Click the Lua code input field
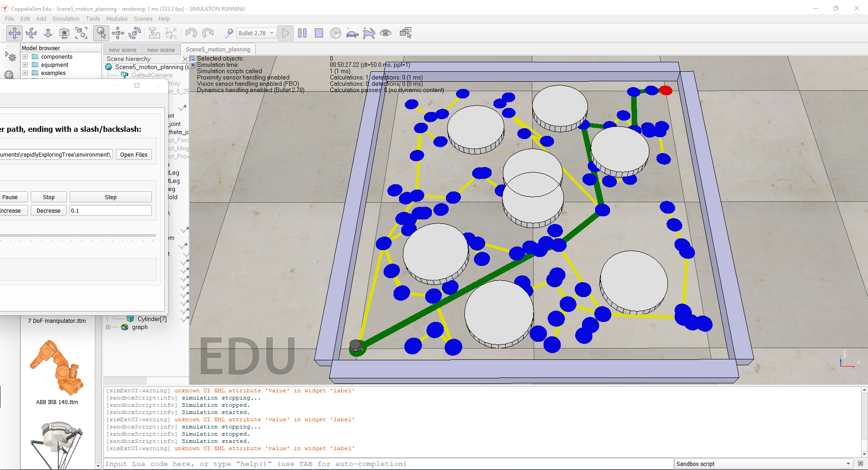868x470 pixels. click(389, 464)
